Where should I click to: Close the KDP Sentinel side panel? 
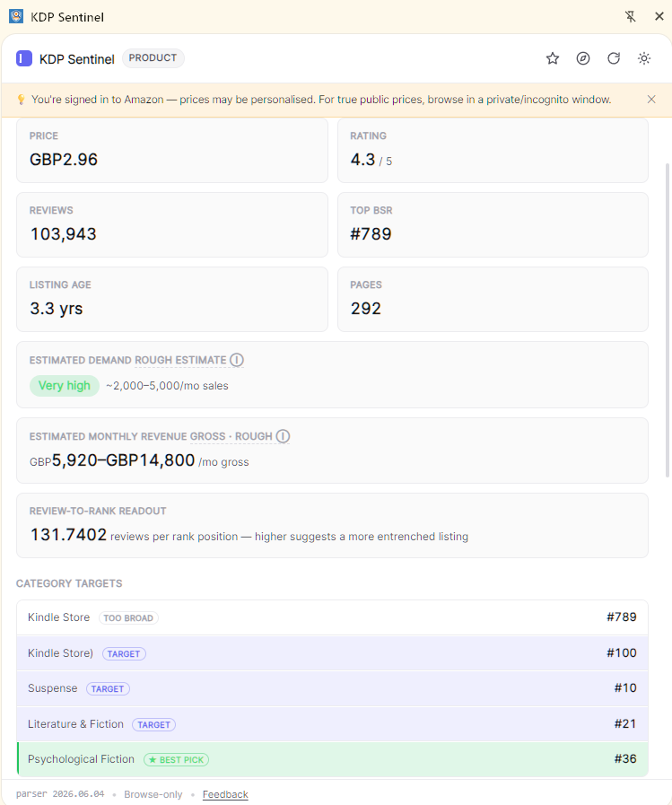point(659,16)
